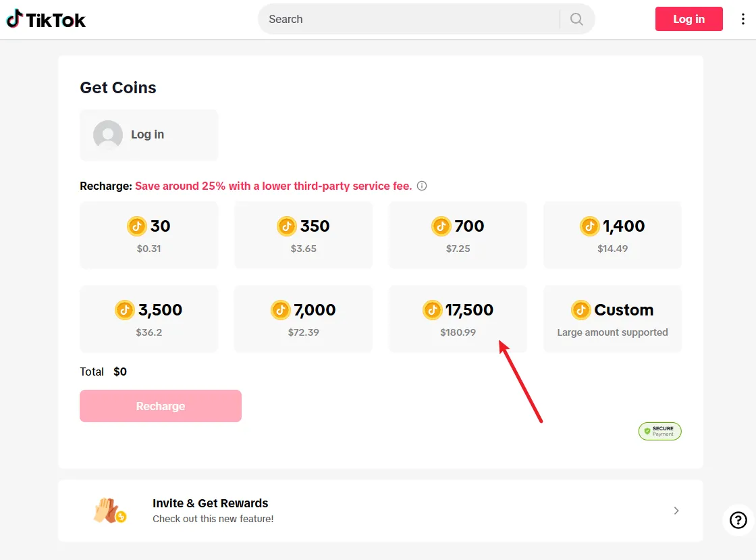Click the TikTok logo in header

point(46,20)
